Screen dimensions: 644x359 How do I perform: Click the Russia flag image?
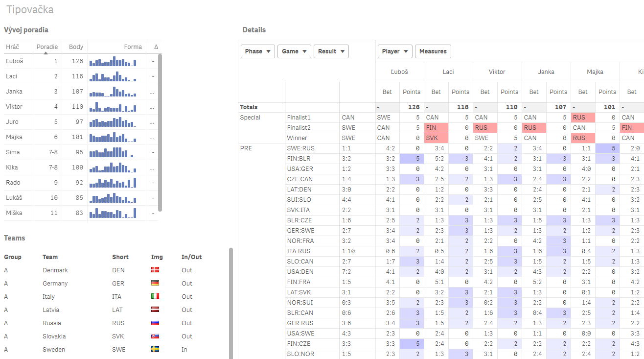[155, 323]
